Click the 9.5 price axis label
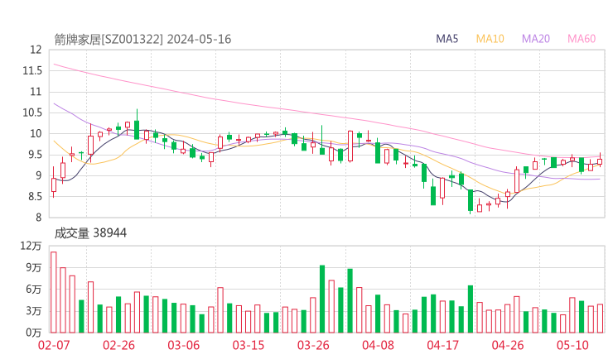 35,155
